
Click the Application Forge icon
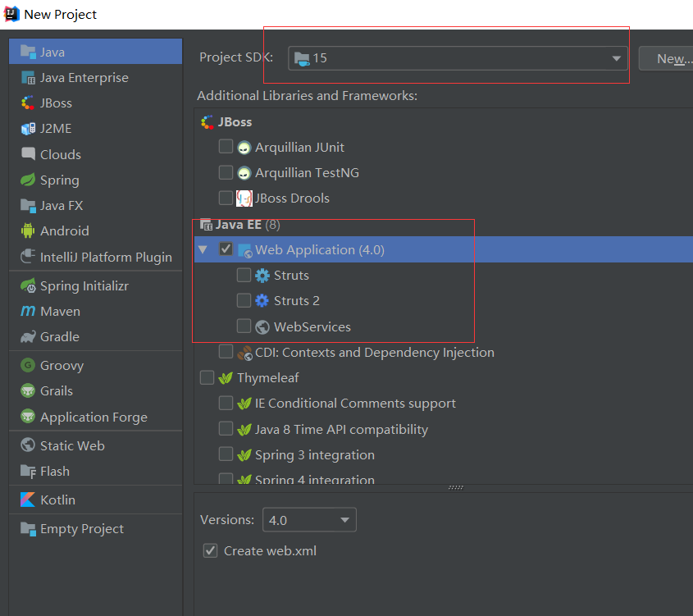click(x=28, y=416)
